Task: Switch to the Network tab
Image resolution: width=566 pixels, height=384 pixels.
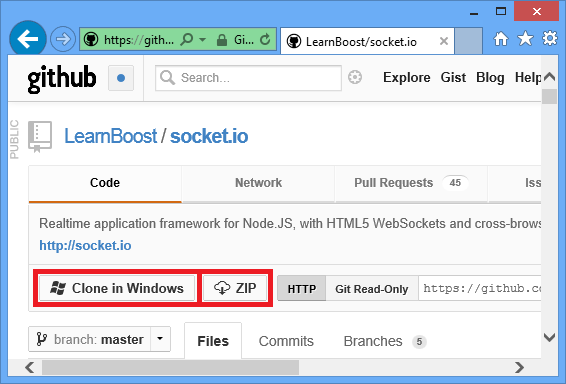Action: 258,183
